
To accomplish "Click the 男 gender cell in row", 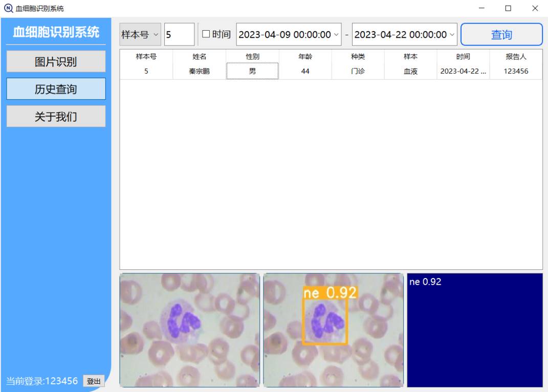I will click(x=252, y=72).
